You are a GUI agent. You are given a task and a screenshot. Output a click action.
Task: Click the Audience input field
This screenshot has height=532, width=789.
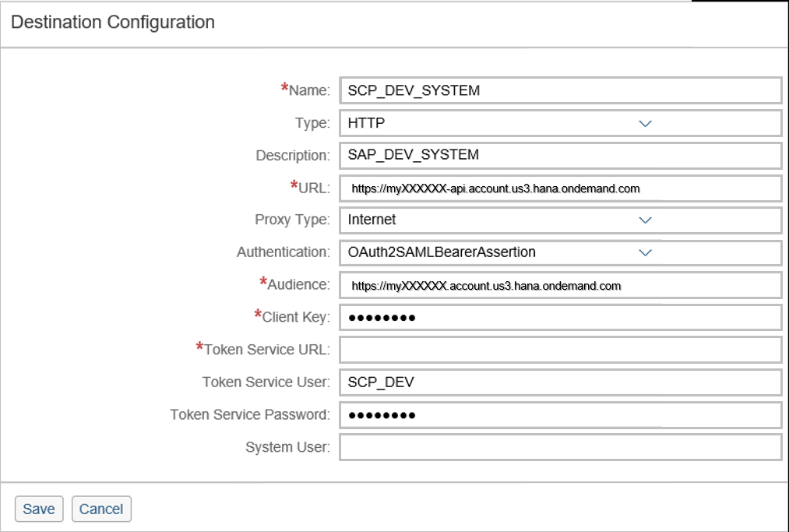coord(561,285)
